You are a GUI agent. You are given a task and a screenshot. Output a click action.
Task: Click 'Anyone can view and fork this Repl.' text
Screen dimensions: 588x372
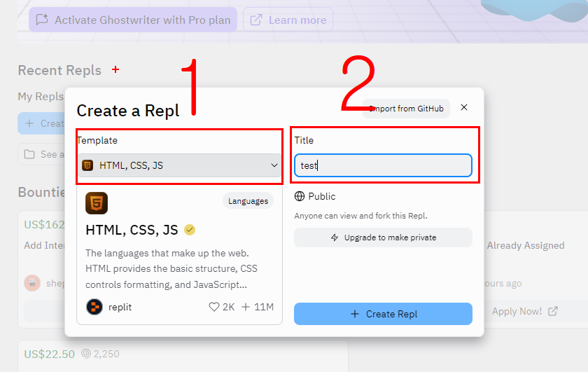[x=360, y=216]
